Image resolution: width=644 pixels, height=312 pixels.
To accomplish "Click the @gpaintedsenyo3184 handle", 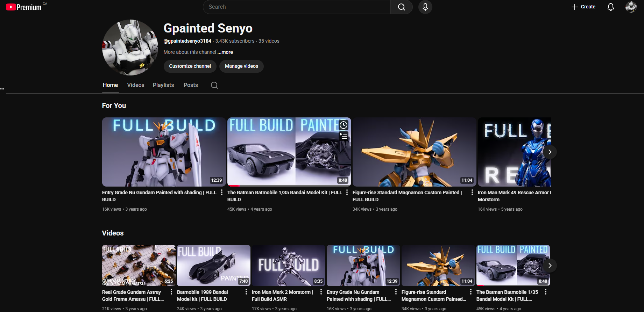I will 187,41.
